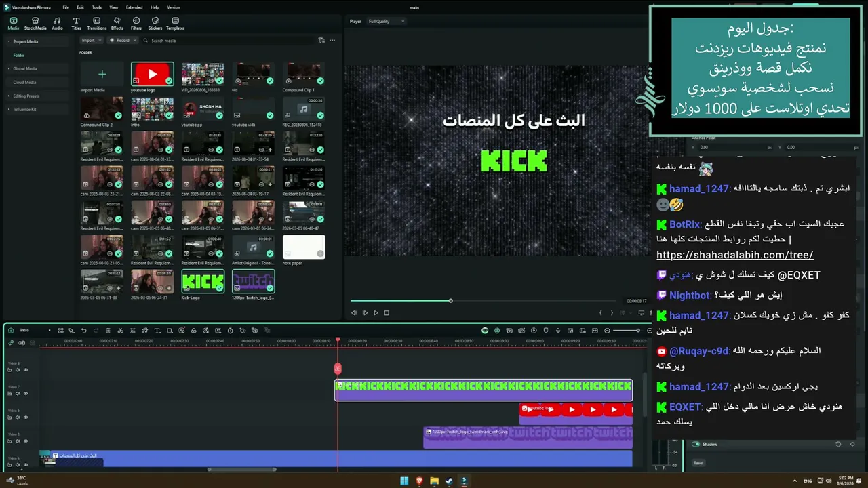The image size is (868, 488).
Task: Open the Filters library icon
Action: (x=136, y=24)
